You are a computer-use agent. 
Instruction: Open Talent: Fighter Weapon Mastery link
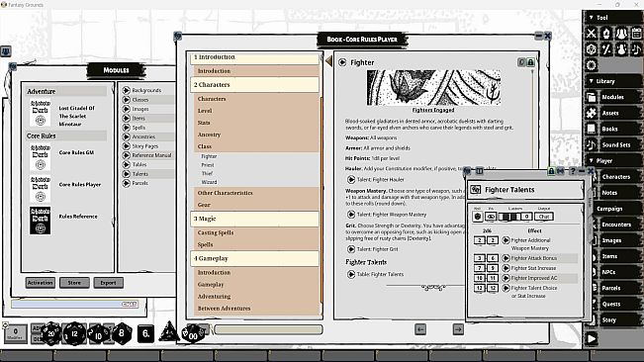point(387,215)
